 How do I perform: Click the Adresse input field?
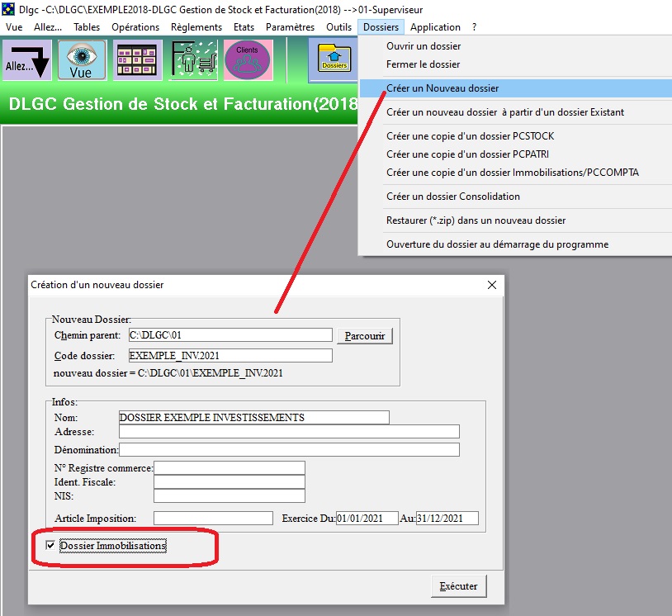289,432
